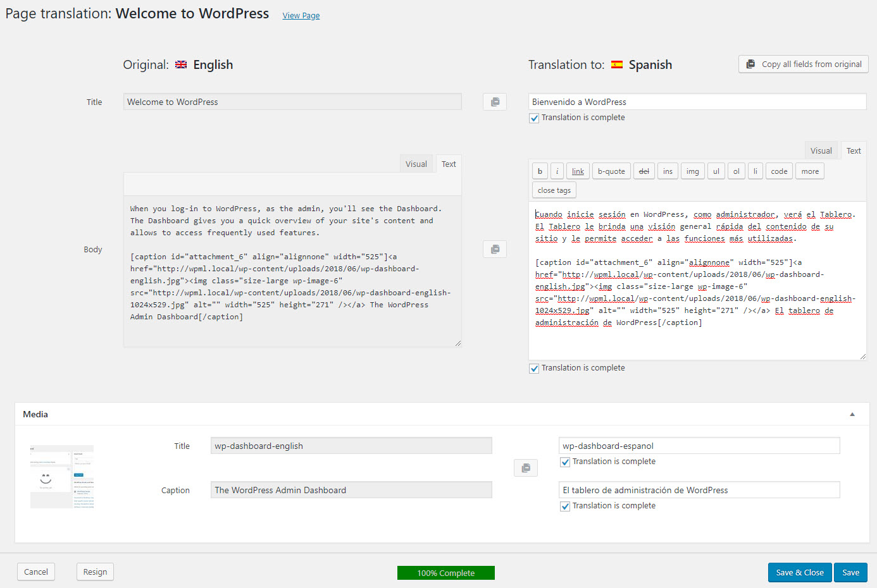This screenshot has width=877, height=588.
Task: Click the copy icon in the Media section
Action: (x=525, y=468)
